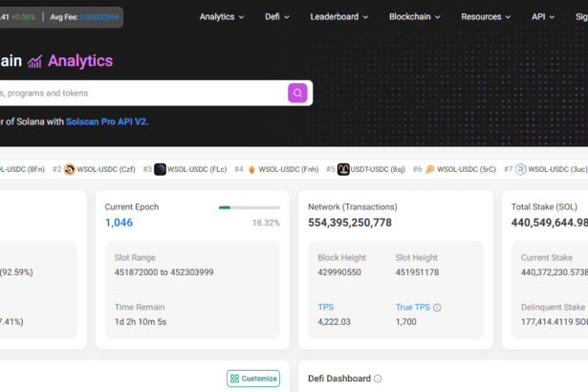Click block height value 429990550
Image resolution: width=588 pixels, height=392 pixels.
(x=339, y=272)
